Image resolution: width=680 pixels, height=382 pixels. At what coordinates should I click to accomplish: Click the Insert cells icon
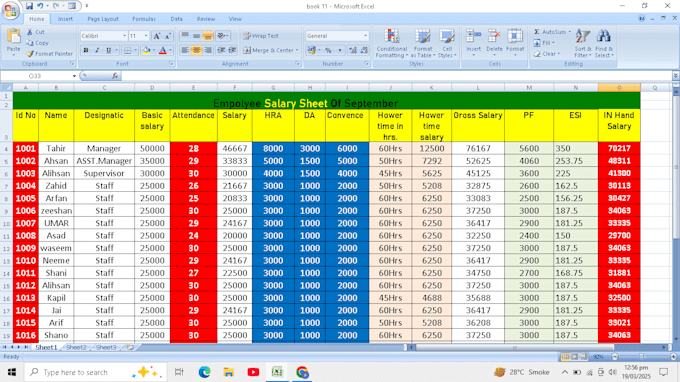(x=474, y=36)
